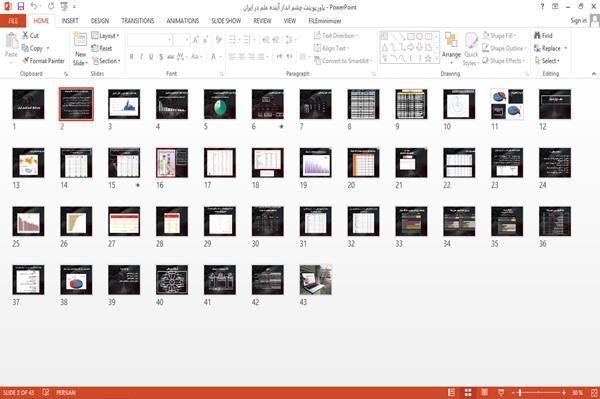The image size is (600, 399).
Task: Switch to Reading View in status bar
Action: [x=484, y=392]
